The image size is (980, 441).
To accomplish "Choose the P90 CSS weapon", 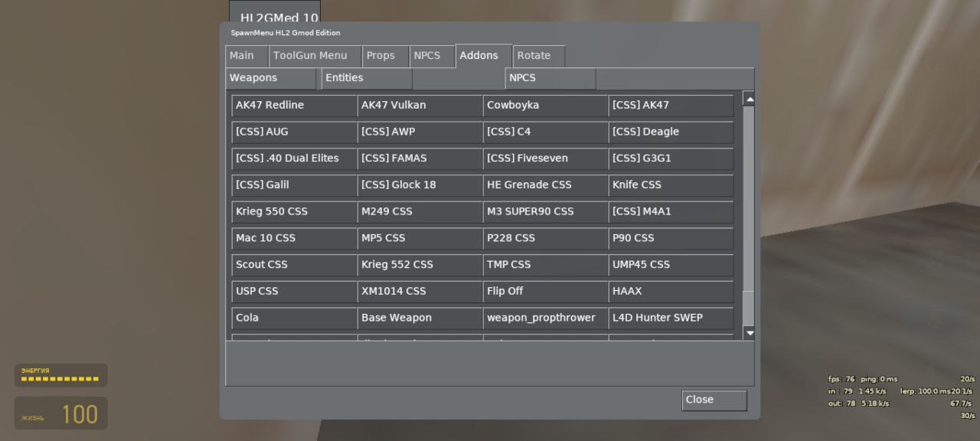I will pos(671,238).
